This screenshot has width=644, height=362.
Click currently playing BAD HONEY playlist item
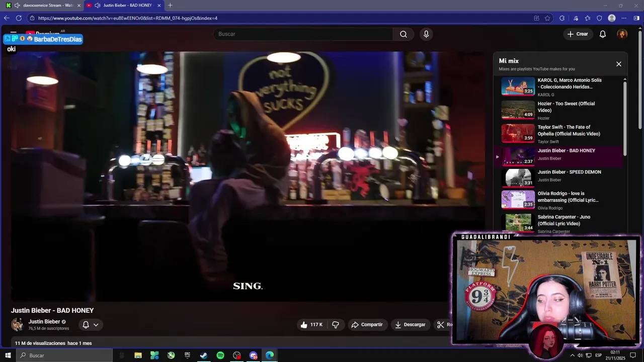tap(558, 156)
